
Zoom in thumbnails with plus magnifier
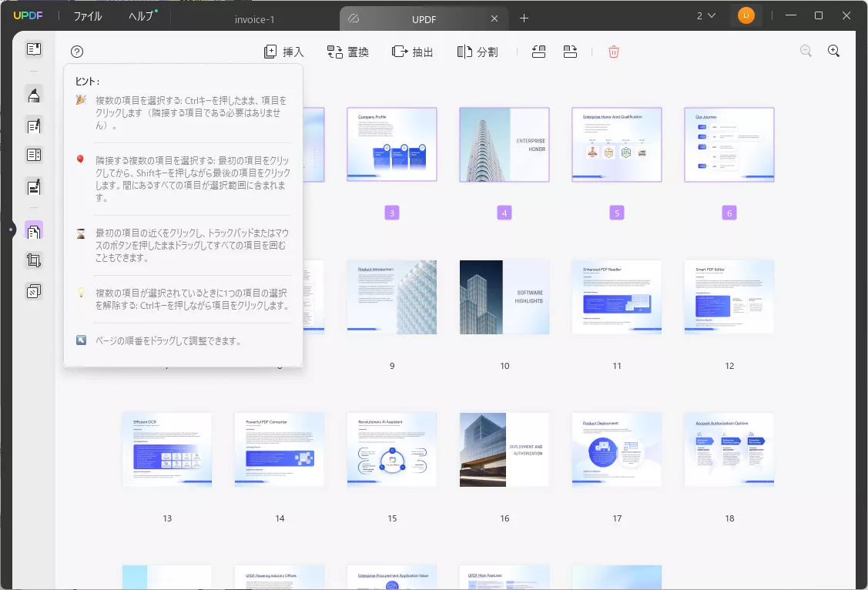click(833, 51)
